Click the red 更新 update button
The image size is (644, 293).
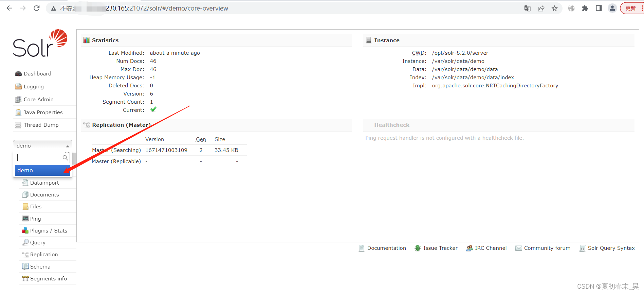click(x=631, y=8)
